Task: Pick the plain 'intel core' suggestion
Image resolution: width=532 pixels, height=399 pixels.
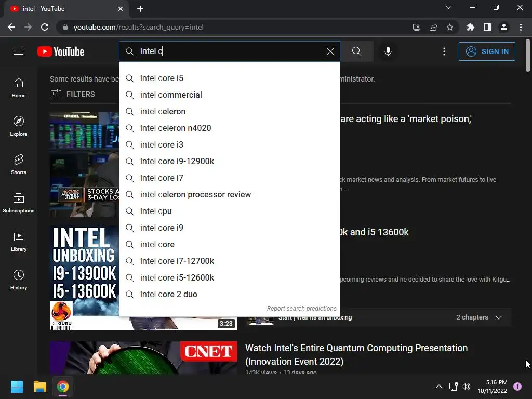Action: (x=229, y=244)
